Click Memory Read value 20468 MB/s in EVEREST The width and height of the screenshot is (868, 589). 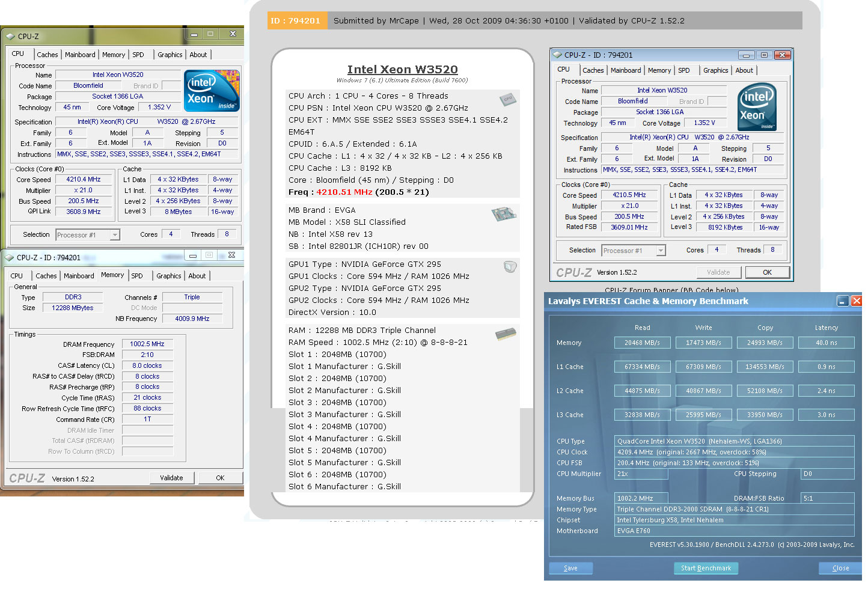coord(643,343)
